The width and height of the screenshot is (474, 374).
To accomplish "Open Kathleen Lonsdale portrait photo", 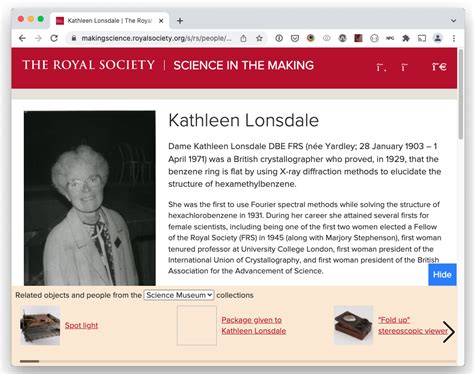I will click(x=90, y=198).
